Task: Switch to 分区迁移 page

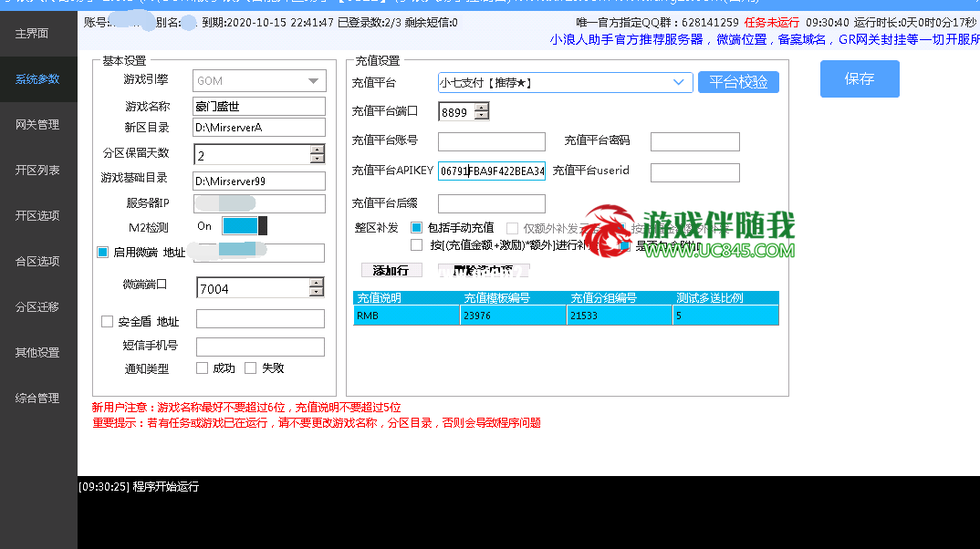Action: pos(37,307)
